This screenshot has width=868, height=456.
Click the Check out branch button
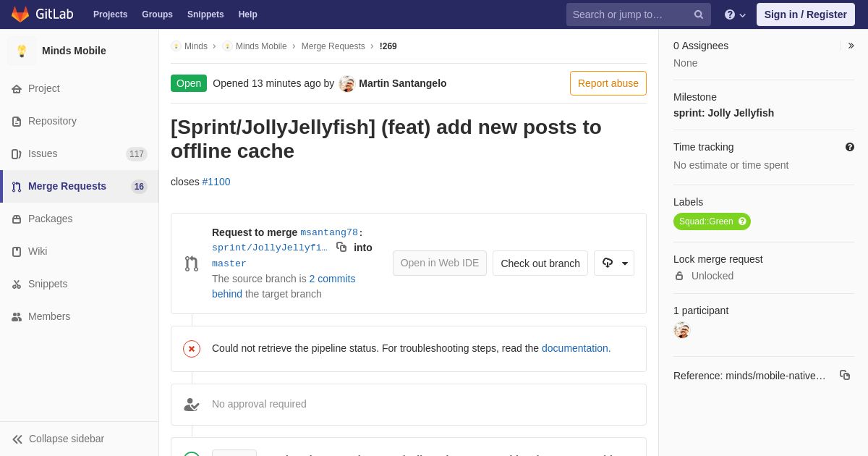(x=540, y=263)
